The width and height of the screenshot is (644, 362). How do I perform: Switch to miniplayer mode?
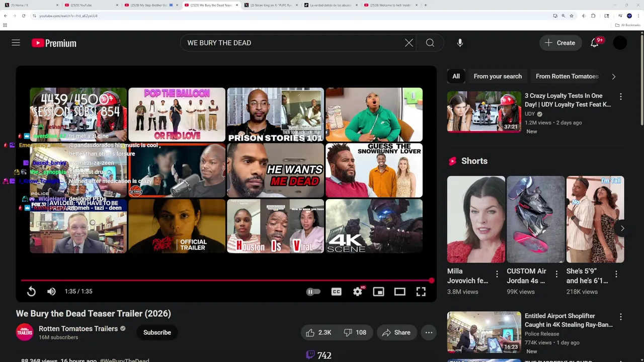pos(378,292)
